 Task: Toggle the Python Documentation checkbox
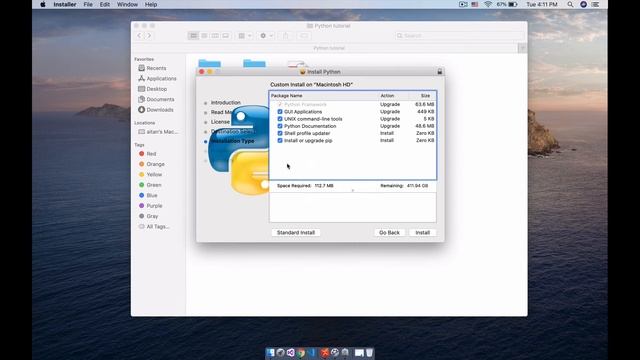280,126
